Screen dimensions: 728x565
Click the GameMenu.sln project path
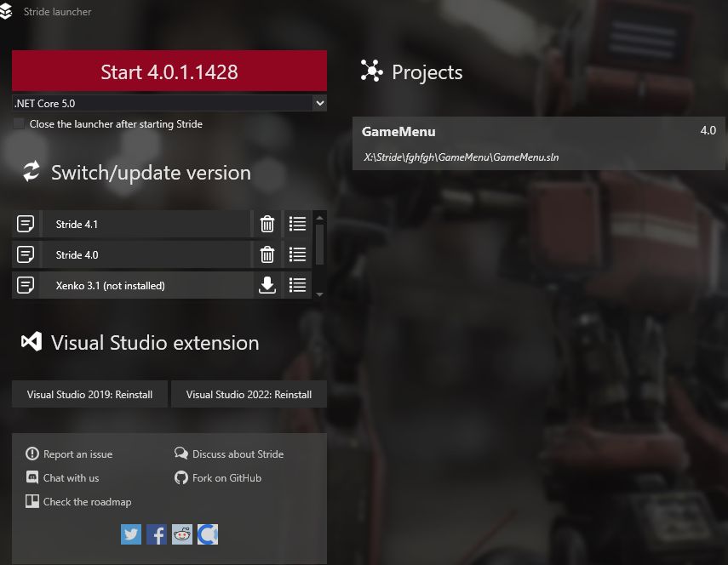pos(461,157)
